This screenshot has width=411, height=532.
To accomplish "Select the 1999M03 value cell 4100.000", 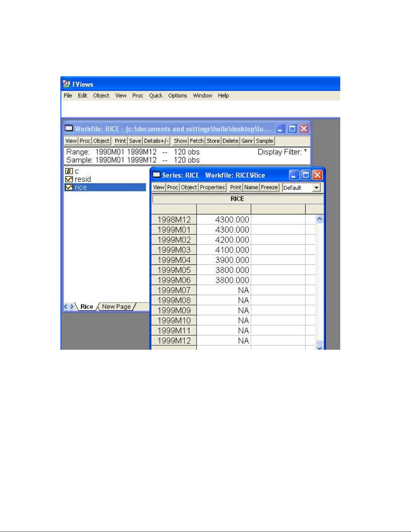I will pyautogui.click(x=224, y=250).
